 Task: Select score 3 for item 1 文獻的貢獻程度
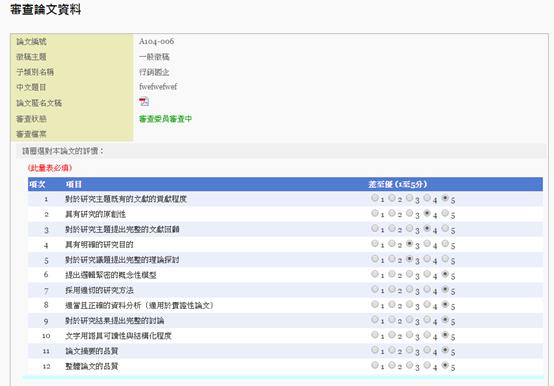tap(409, 198)
